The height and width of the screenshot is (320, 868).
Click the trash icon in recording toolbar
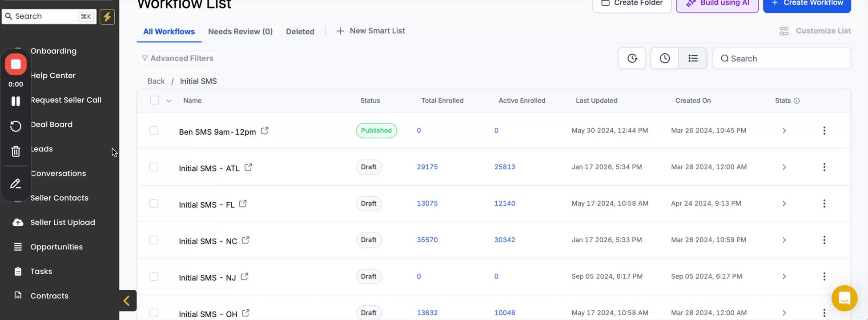[x=16, y=152]
